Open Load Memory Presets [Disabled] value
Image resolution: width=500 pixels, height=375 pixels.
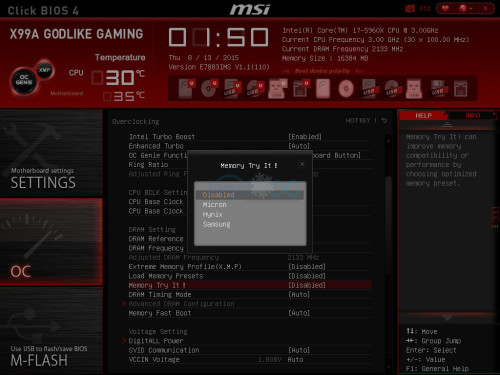click(307, 276)
